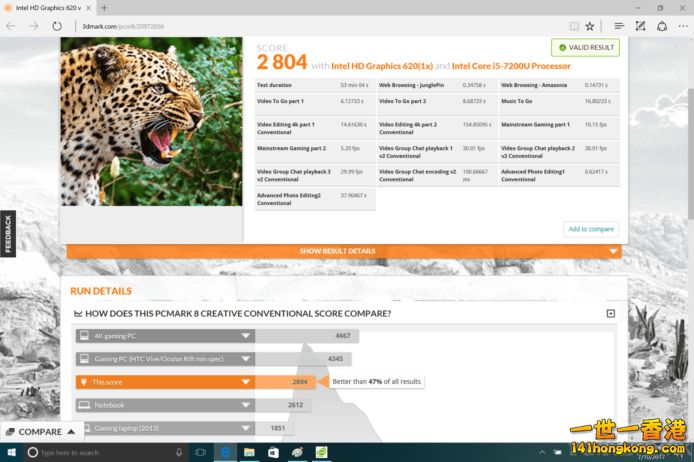Image resolution: width=694 pixels, height=462 pixels.
Task: Click the 4345 score bar
Action: click(303, 359)
